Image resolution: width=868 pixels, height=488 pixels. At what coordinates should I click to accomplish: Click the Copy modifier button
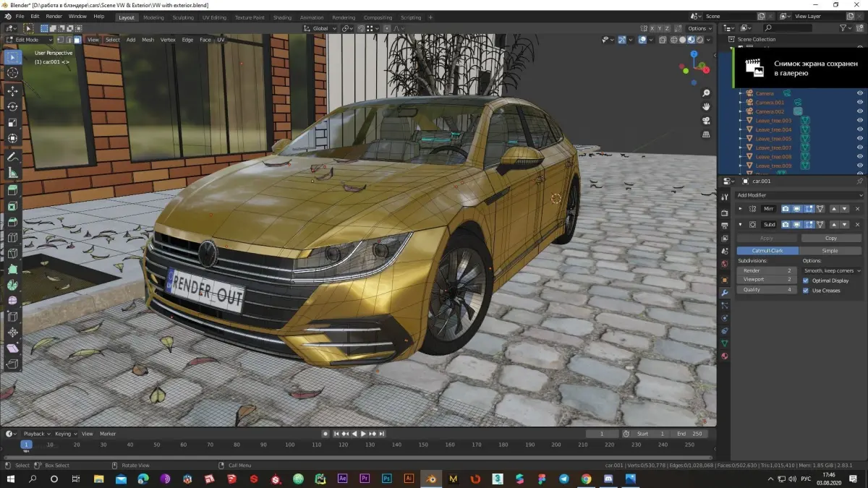pyautogui.click(x=831, y=238)
